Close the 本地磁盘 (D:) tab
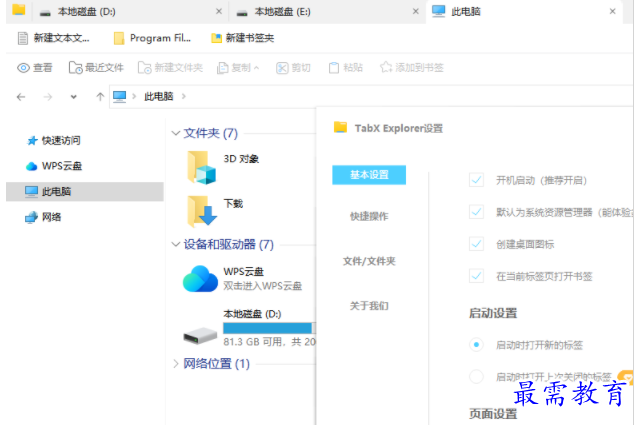This screenshot has width=635, height=425. 219,11
